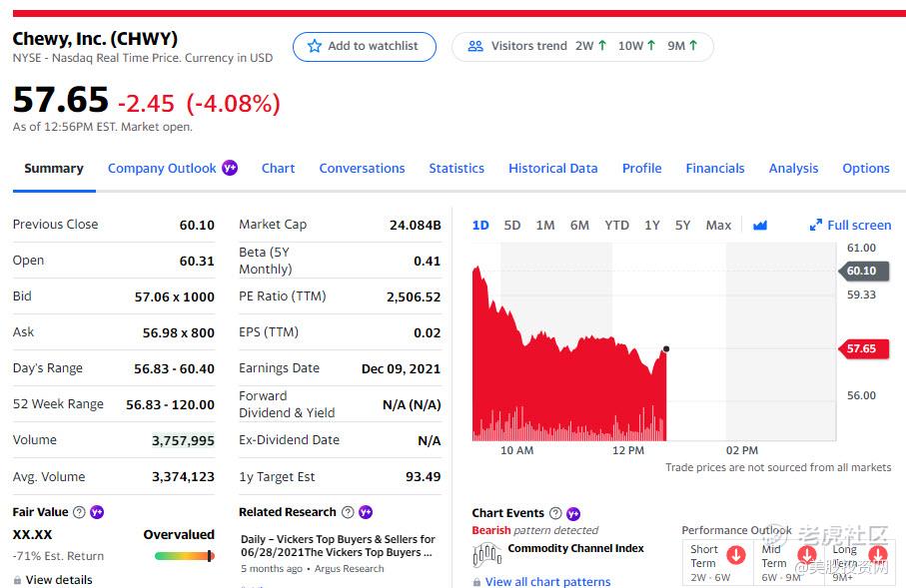Open the Summary tab
906x588 pixels.
(54, 168)
